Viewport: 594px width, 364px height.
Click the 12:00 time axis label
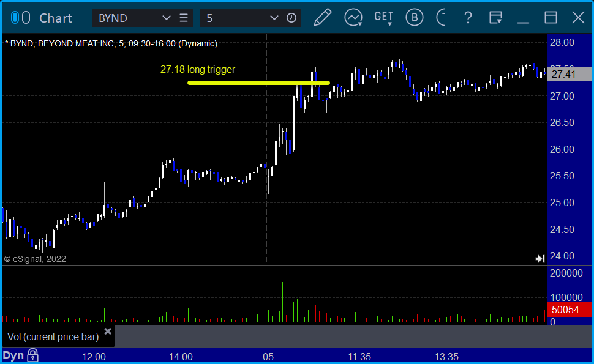pos(94,357)
